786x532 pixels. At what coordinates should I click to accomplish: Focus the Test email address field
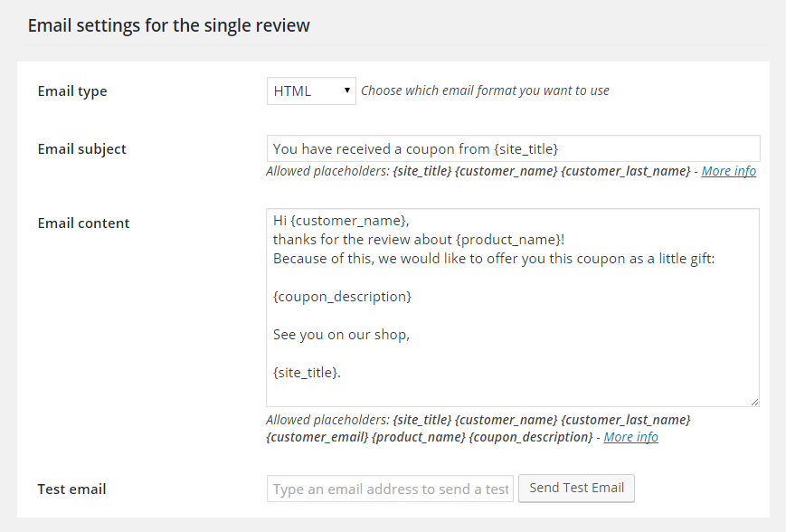[x=390, y=489]
